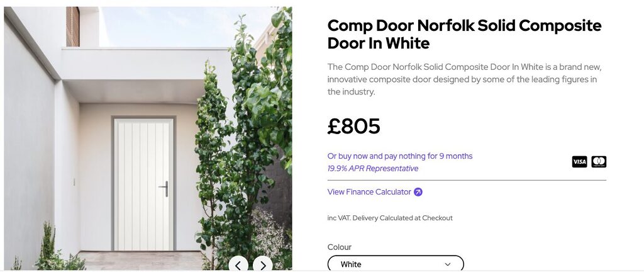
Task: Go to the next product image
Action: pyautogui.click(x=263, y=265)
